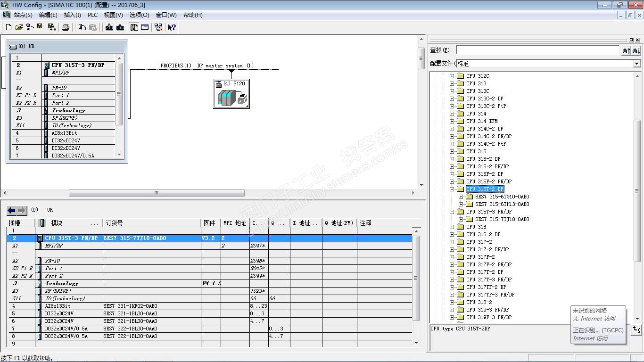The height and width of the screenshot is (362, 644).
Task: Expand the 6ES7 315-6TG10-0AB0 node
Action: coord(461,197)
